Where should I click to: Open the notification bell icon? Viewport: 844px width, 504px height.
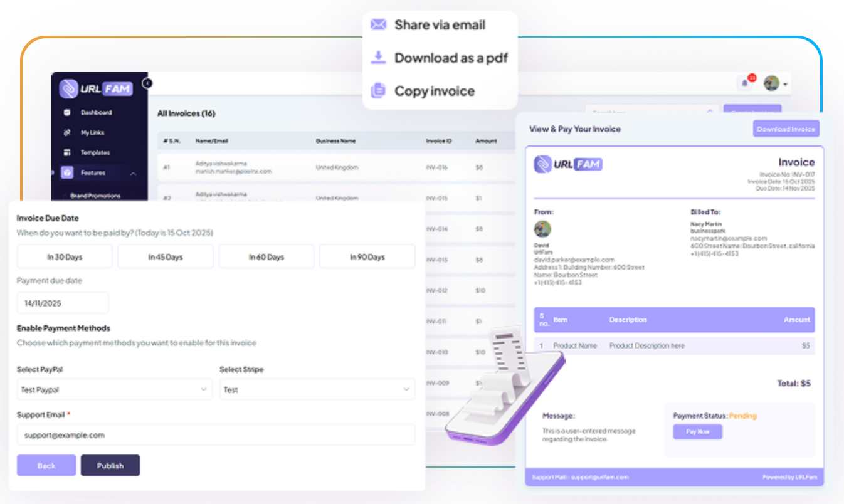pos(745,83)
